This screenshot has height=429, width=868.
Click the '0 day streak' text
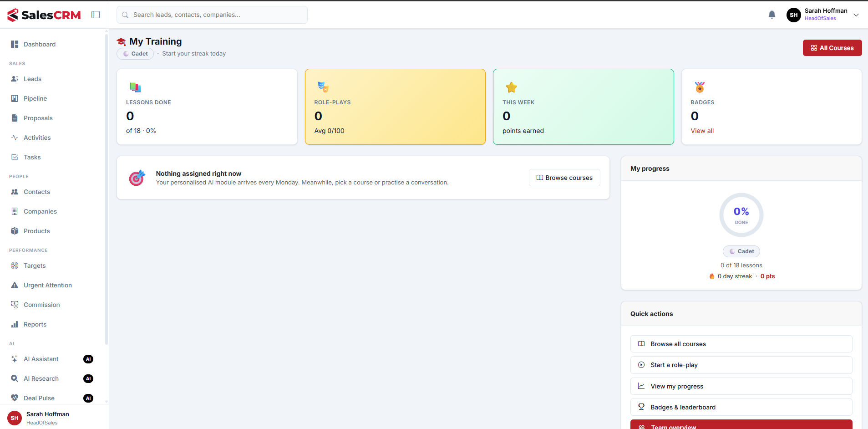[735, 276]
